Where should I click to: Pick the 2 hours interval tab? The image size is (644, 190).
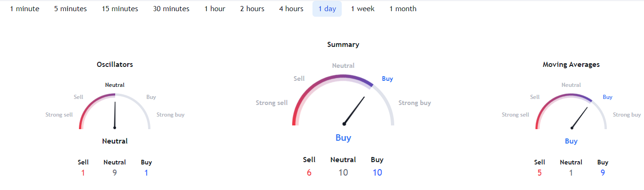point(252,9)
